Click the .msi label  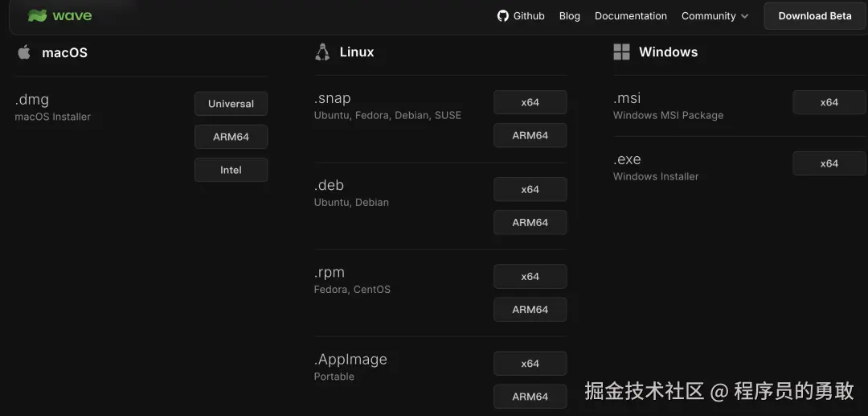pyautogui.click(x=627, y=99)
